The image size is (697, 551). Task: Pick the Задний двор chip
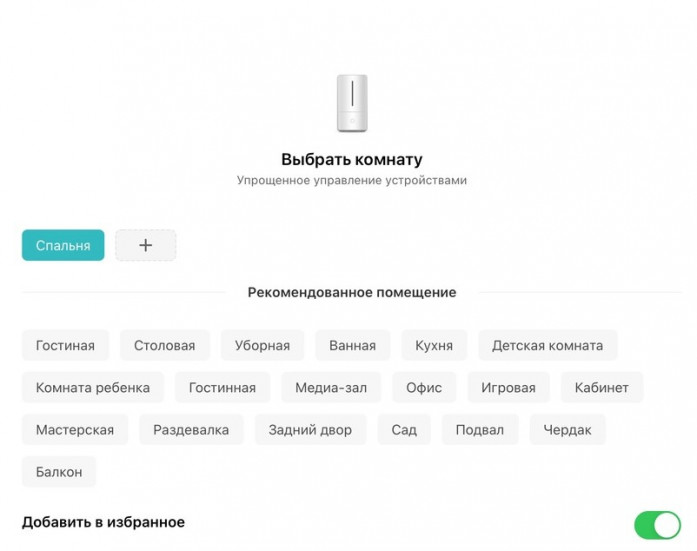[x=310, y=430]
